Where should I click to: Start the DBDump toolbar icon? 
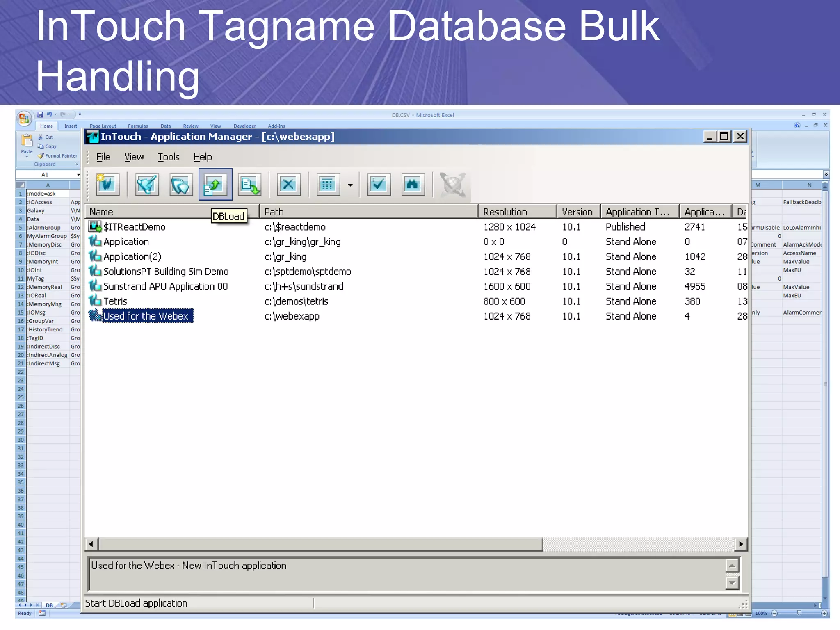[x=249, y=185]
